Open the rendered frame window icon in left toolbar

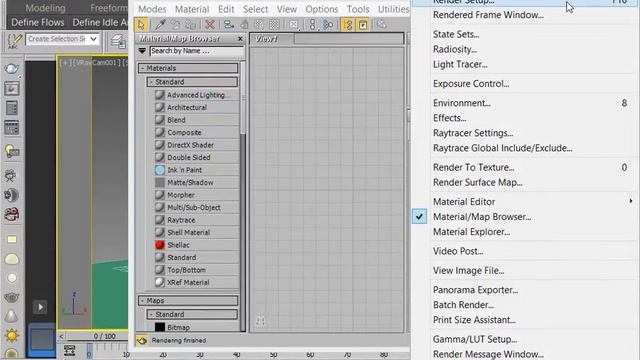point(11,89)
